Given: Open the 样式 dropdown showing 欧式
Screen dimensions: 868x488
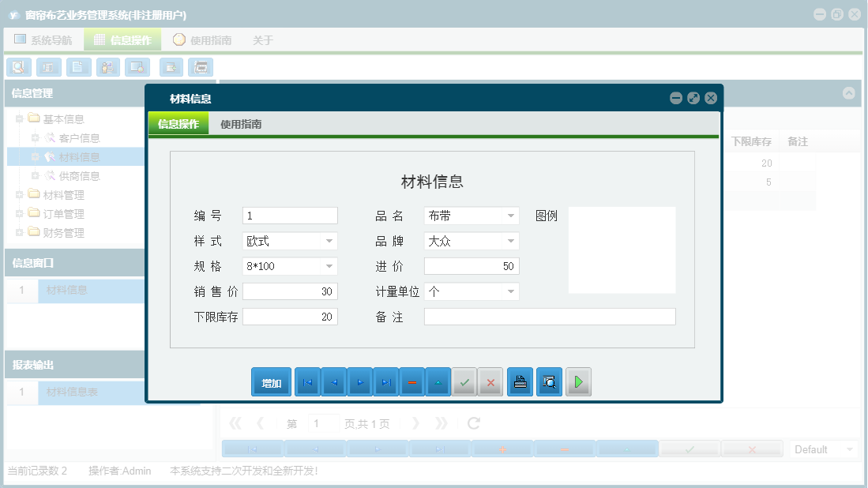Looking at the screenshot, I should pos(329,241).
